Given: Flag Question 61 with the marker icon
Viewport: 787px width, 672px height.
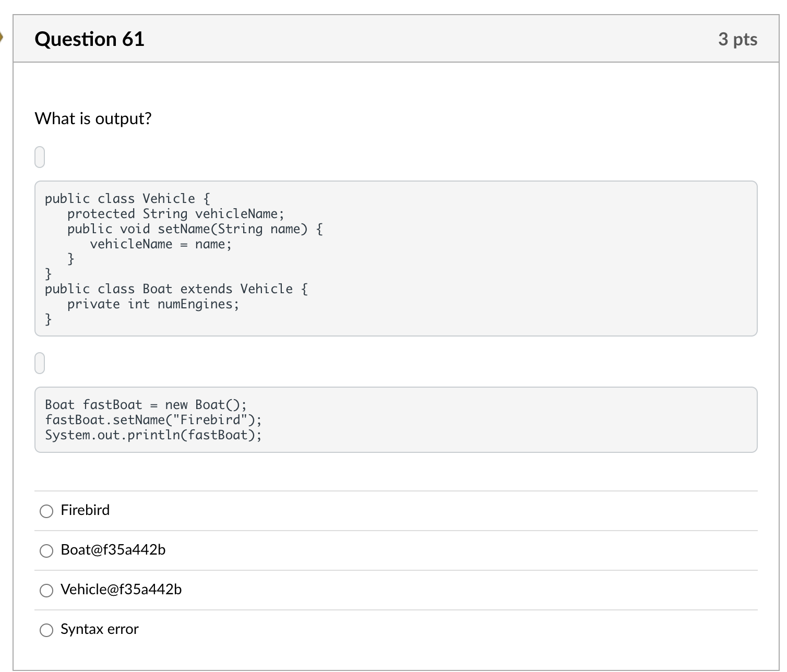Looking at the screenshot, I should (2, 37).
